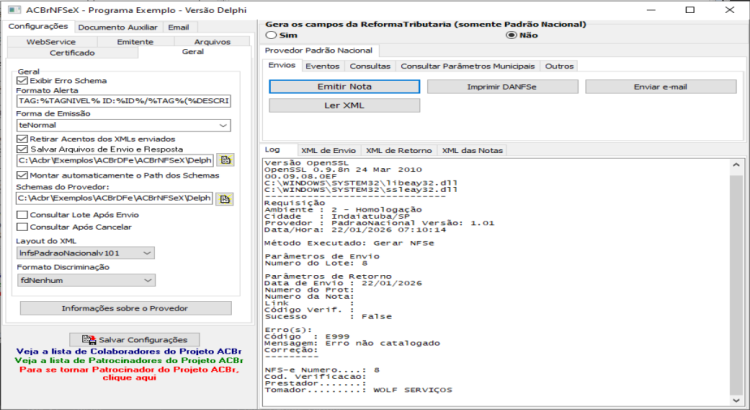
Task: Click Enviar e-mail button
Action: click(661, 87)
